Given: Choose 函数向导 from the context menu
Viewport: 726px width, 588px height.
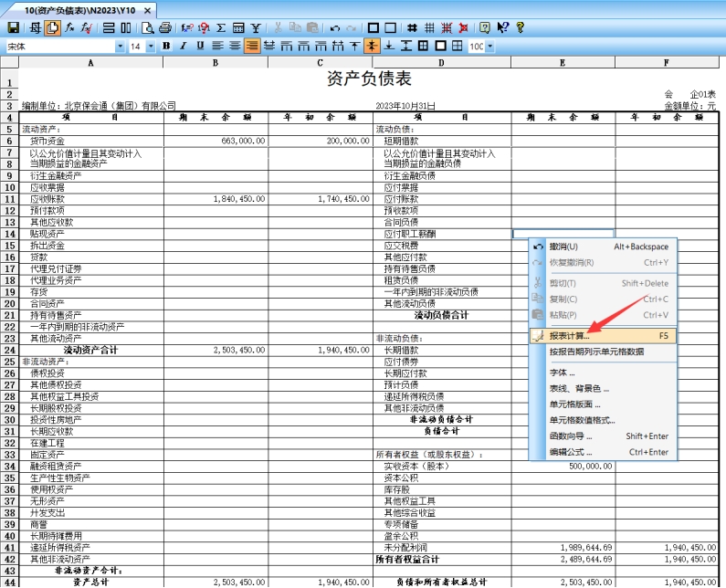Looking at the screenshot, I should pyautogui.click(x=570, y=436).
